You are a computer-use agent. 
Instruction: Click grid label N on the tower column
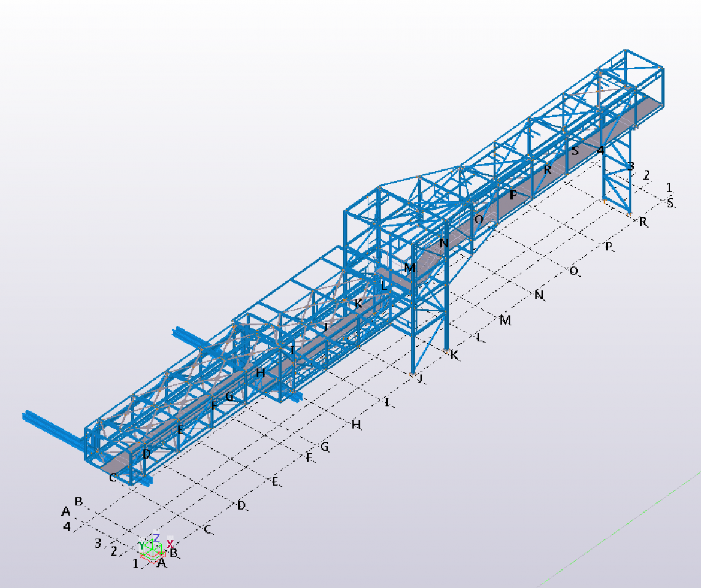443,243
